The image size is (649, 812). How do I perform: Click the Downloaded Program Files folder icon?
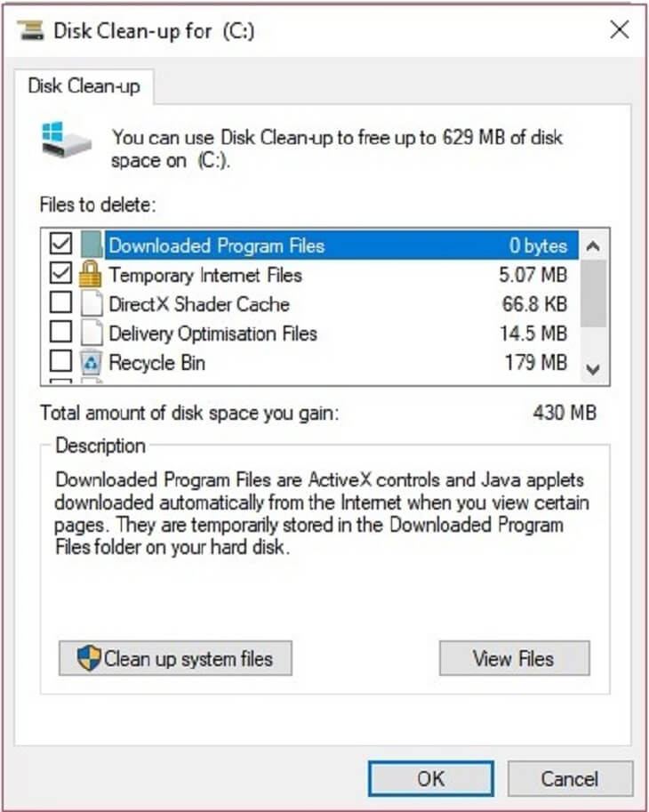pos(91,246)
